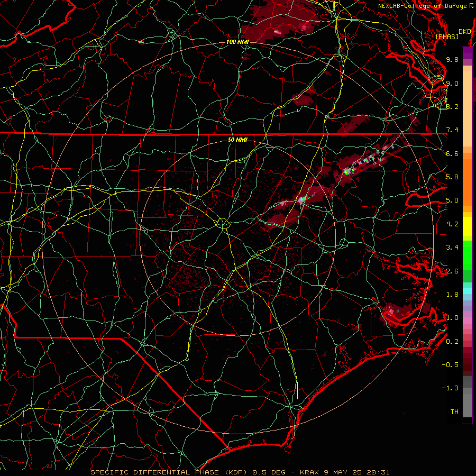Click the 6.6 value on the color scale
The height and width of the screenshot is (476, 476).
(452, 153)
